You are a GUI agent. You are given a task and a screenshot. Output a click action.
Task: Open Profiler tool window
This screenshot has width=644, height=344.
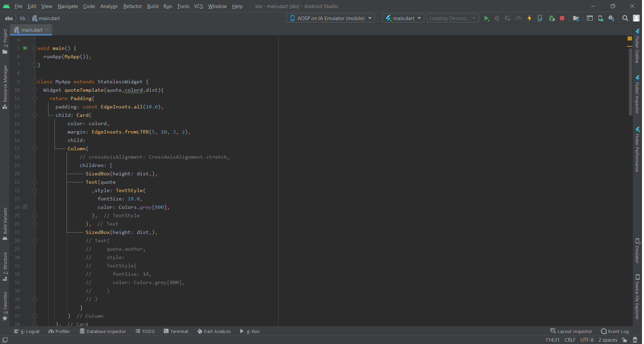click(59, 332)
